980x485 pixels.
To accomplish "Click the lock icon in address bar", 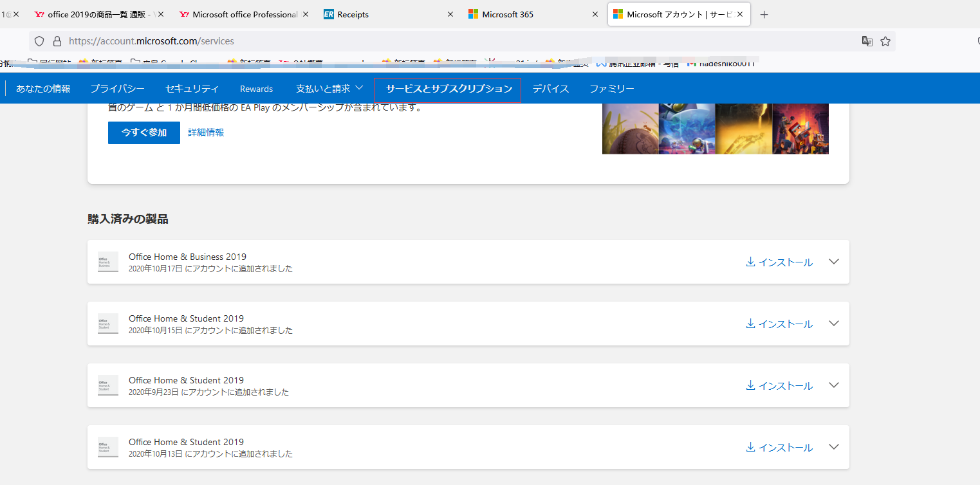I will [57, 41].
